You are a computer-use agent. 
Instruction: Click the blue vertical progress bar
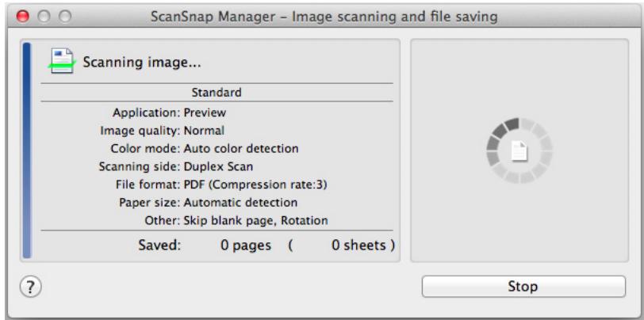click(27, 150)
